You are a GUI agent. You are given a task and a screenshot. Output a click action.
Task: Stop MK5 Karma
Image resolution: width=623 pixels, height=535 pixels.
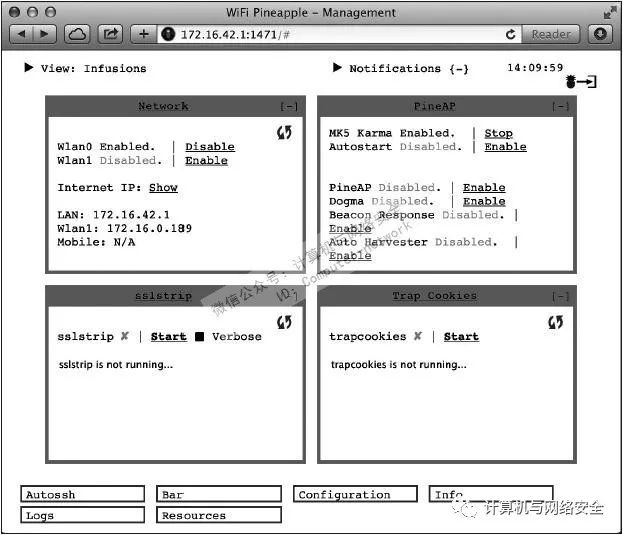(x=498, y=133)
